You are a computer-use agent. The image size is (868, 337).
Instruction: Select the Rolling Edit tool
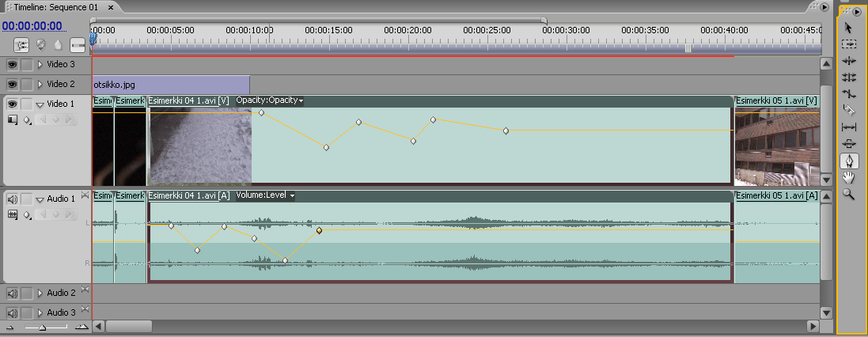click(x=849, y=78)
